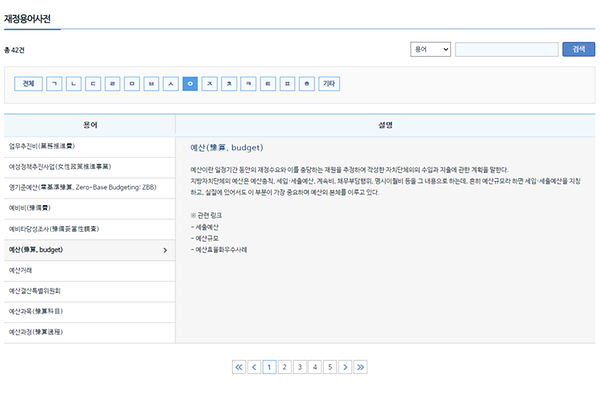Click the 예산(豫算, budget) description heading
Viewport: 600px width, 403px height.
click(227, 148)
